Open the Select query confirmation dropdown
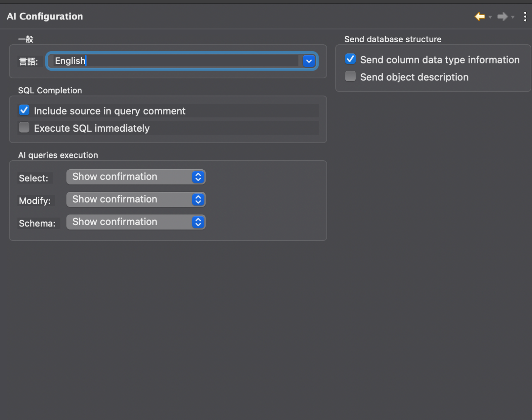The image size is (532, 420). pos(136,177)
